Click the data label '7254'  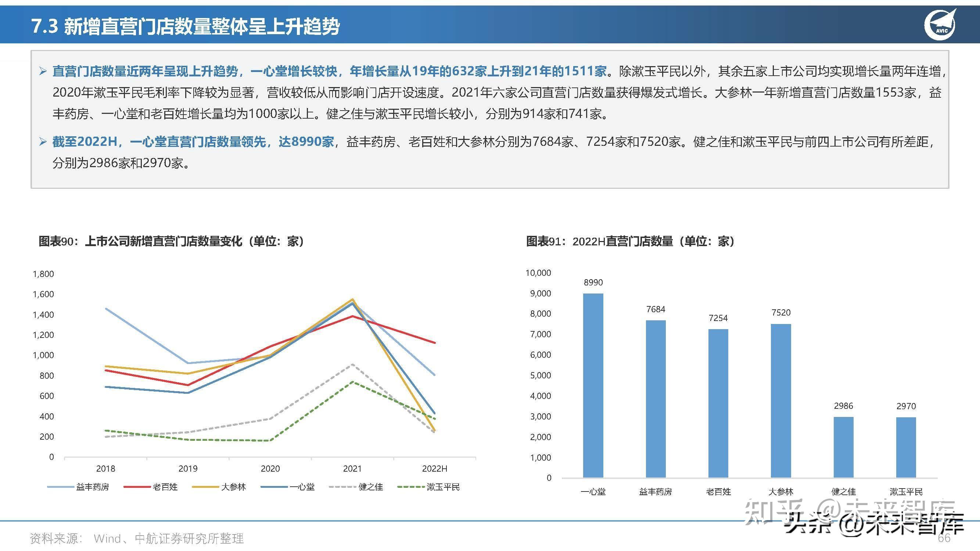718,318
